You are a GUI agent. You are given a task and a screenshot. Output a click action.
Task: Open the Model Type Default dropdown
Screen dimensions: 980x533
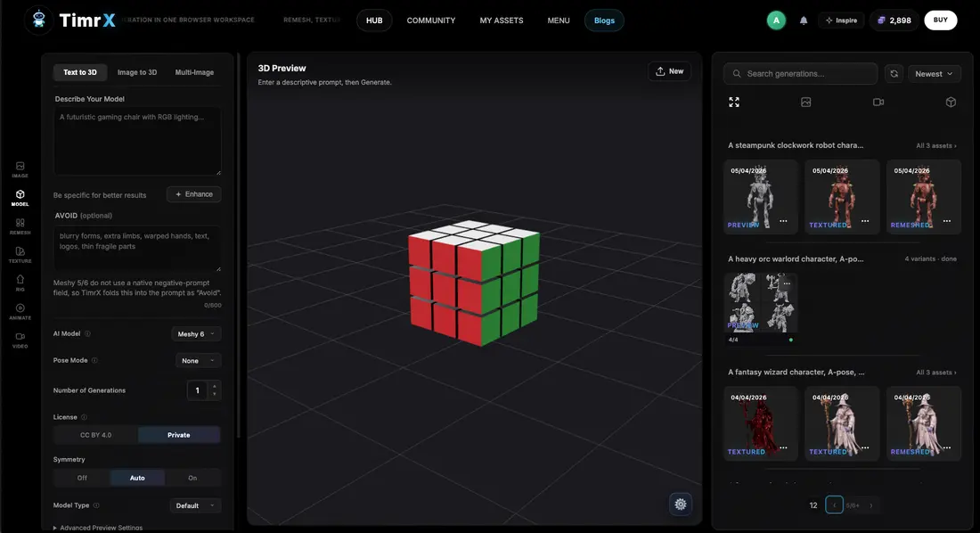click(195, 505)
